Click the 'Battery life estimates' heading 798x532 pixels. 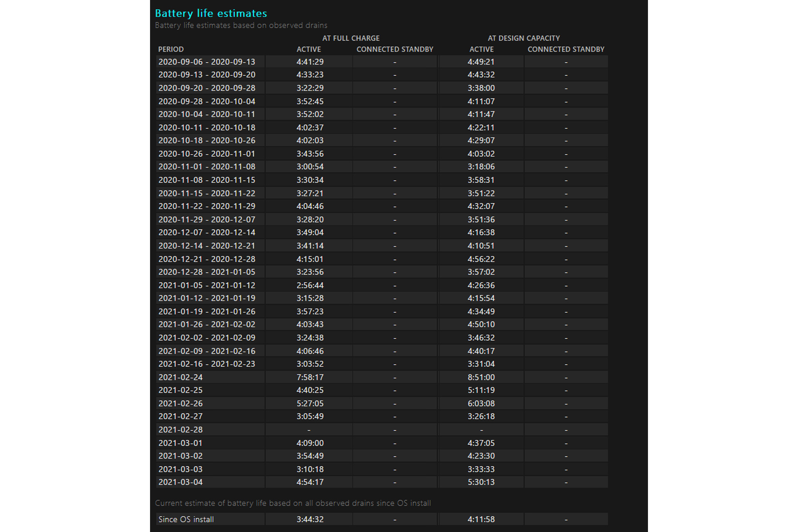pos(211,13)
